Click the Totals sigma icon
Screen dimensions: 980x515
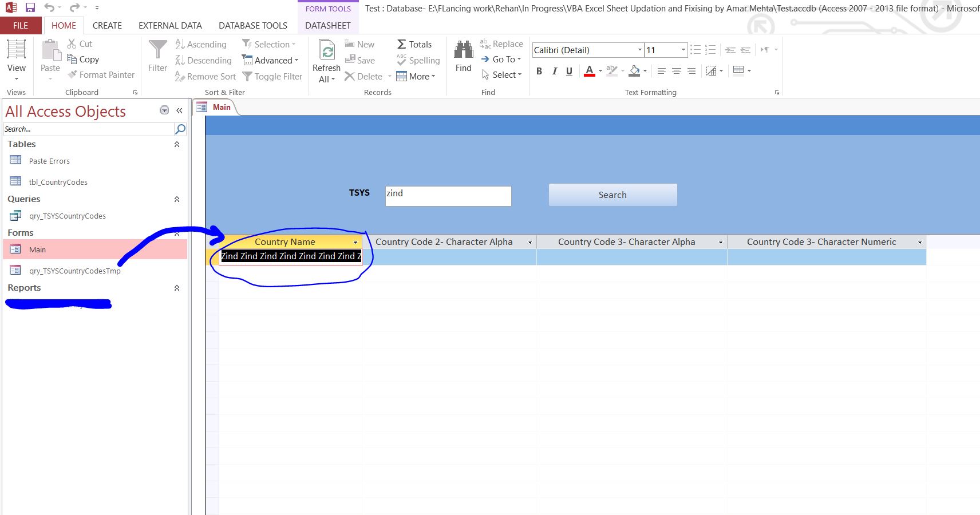[x=402, y=44]
